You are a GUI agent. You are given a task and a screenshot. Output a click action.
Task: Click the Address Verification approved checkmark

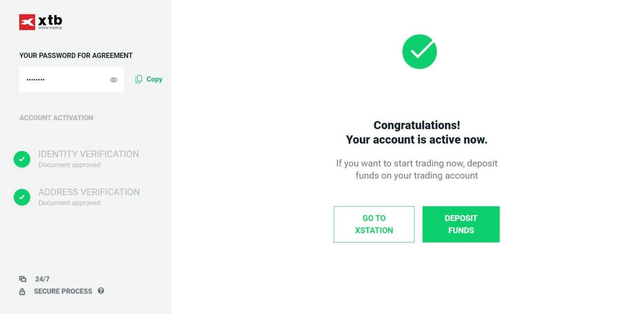tap(22, 197)
